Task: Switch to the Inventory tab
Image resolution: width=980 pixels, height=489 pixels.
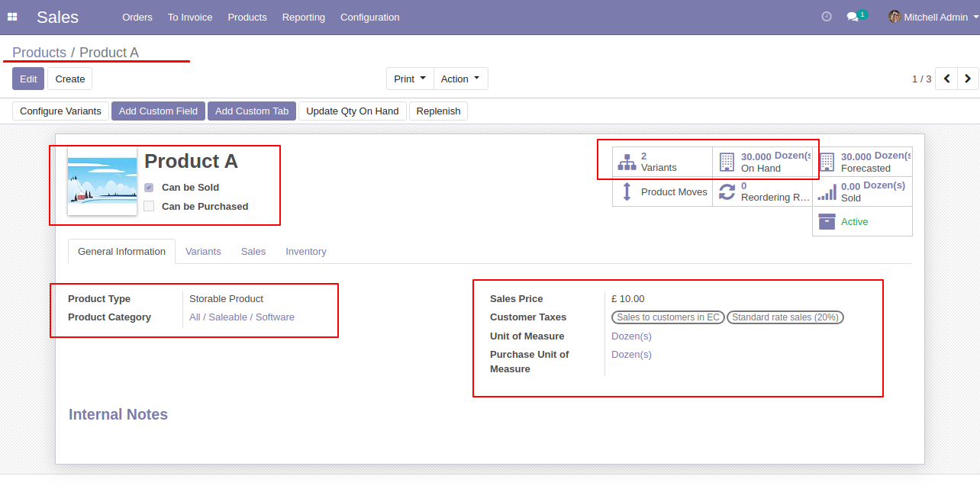Action: point(306,251)
